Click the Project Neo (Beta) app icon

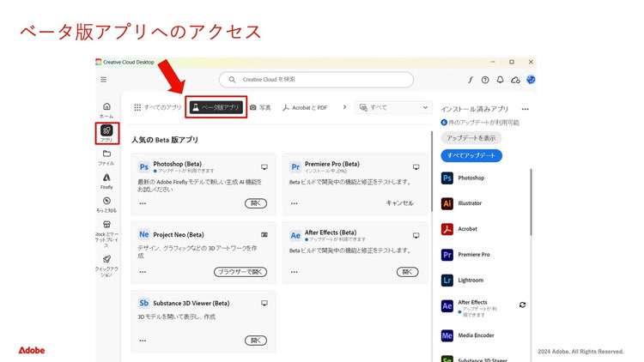coord(143,234)
